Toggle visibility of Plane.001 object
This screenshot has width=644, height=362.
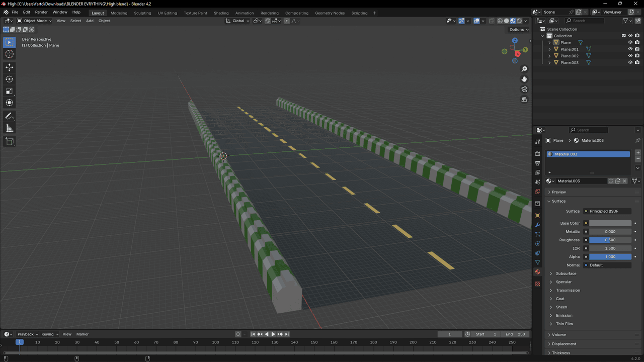click(630, 49)
